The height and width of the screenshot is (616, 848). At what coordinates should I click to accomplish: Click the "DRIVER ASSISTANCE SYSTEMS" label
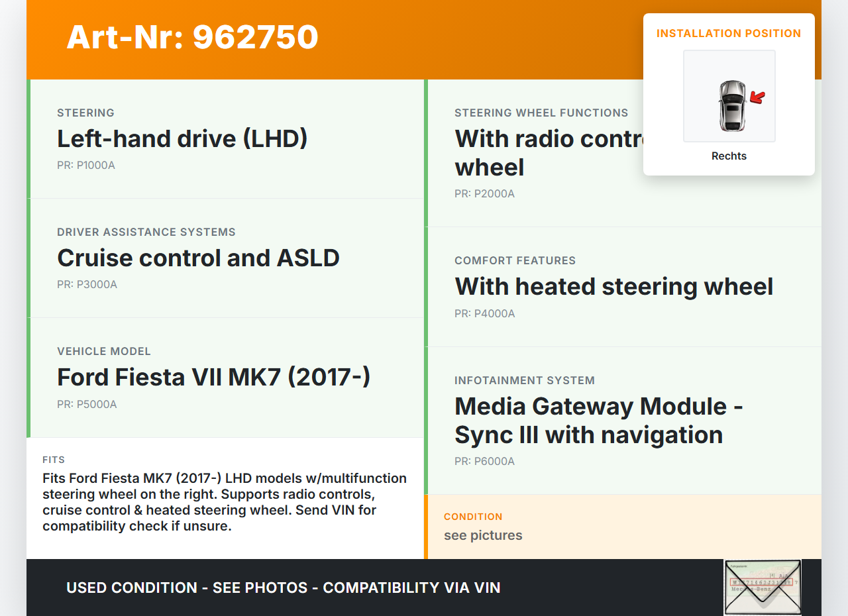click(146, 232)
